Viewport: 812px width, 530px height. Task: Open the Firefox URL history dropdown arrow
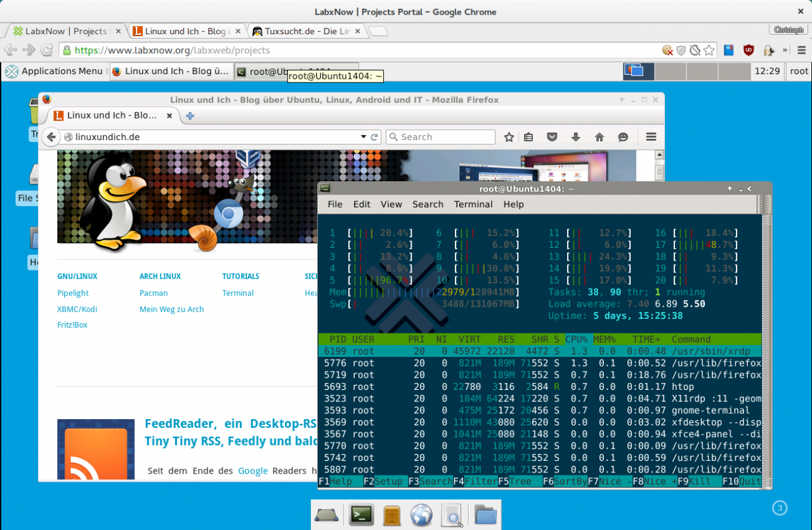[363, 137]
